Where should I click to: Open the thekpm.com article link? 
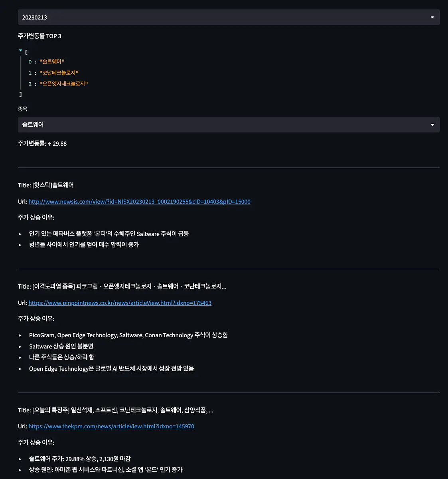pyautogui.click(x=111, y=426)
